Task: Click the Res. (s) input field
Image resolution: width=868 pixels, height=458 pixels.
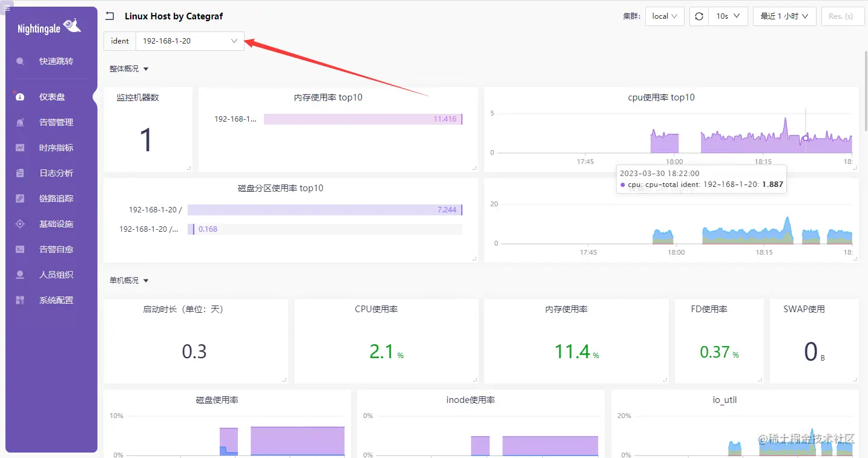Action: click(843, 16)
